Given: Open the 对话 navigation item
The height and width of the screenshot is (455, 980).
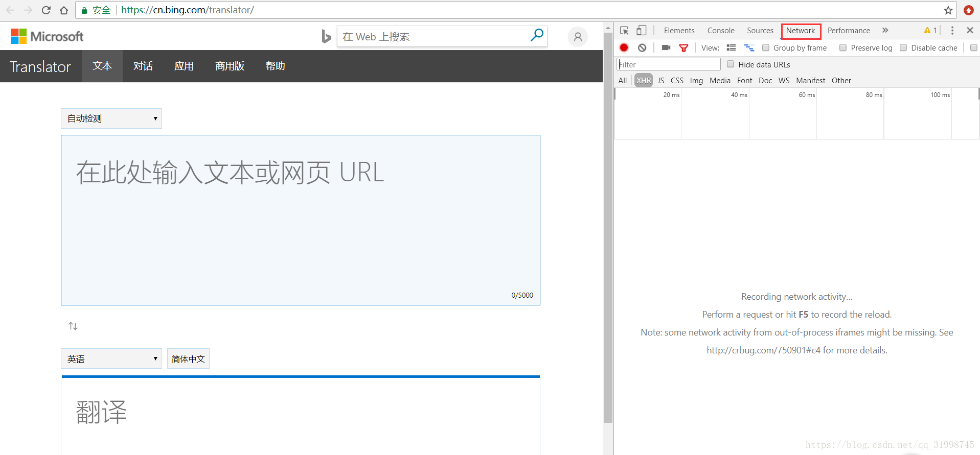Looking at the screenshot, I should (143, 66).
